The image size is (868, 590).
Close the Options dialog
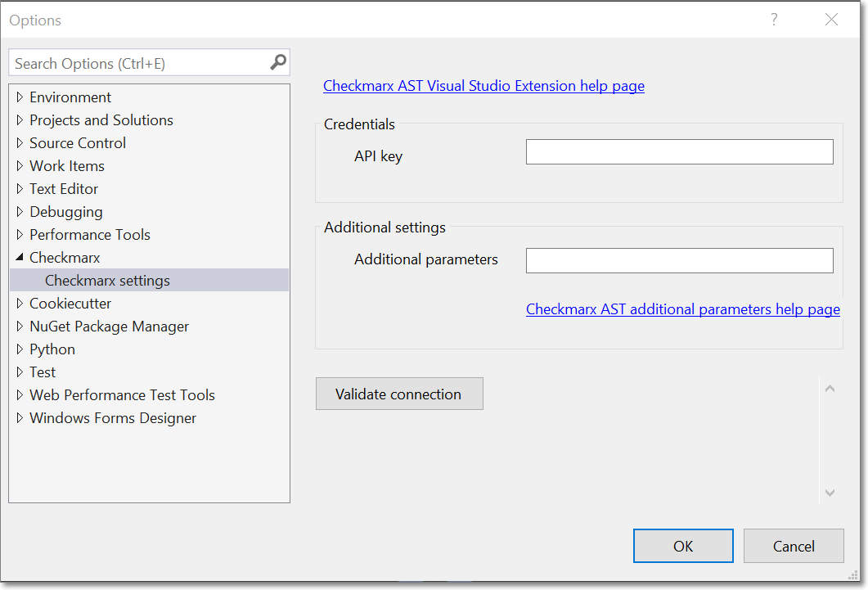(831, 20)
